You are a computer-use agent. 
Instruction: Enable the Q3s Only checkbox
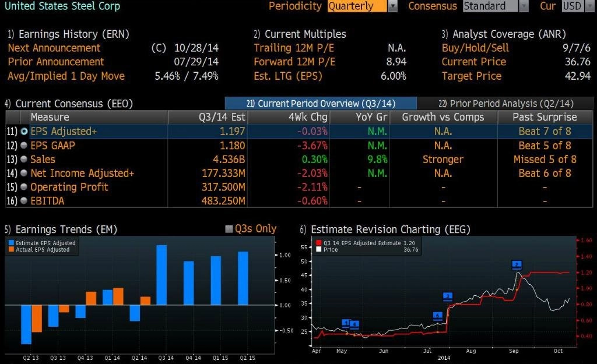229,229
